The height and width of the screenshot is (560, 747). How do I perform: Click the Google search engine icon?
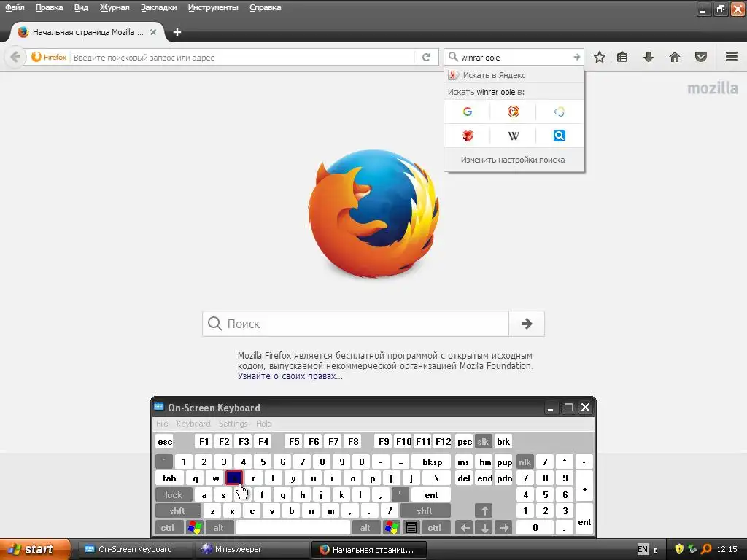pyautogui.click(x=468, y=112)
